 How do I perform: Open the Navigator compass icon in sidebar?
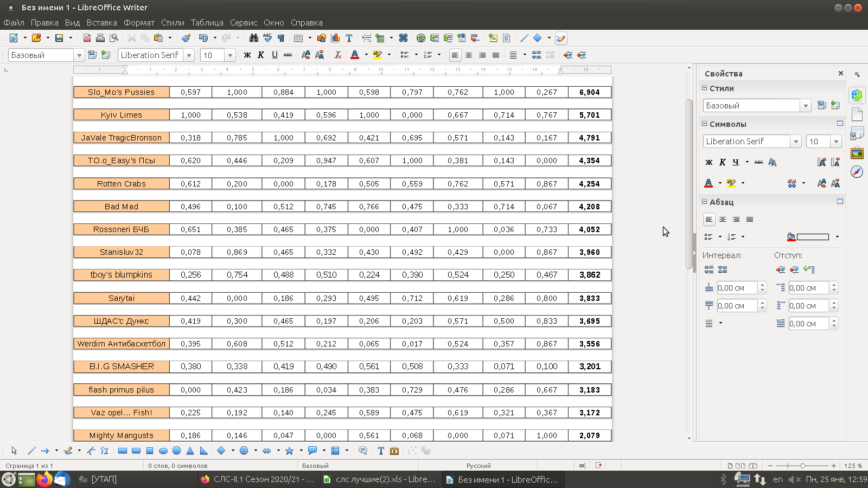[857, 172]
